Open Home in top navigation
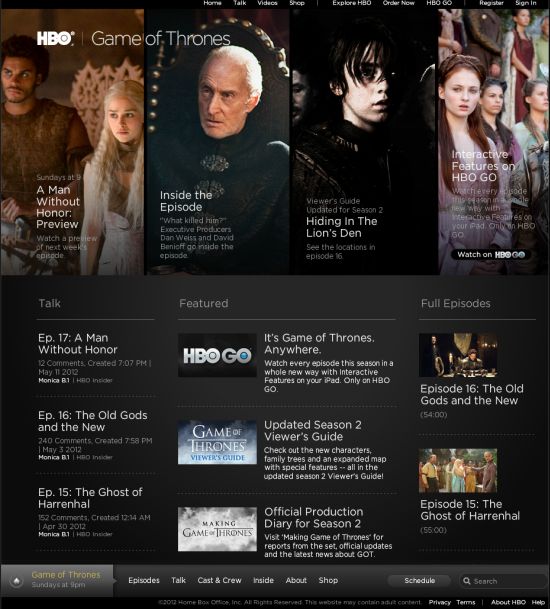Image resolution: width=550 pixels, height=609 pixels. click(212, 3)
